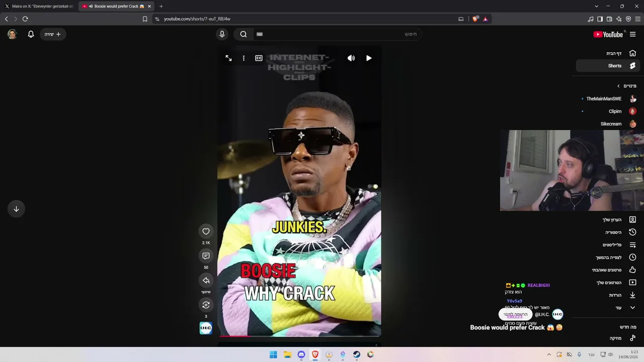The height and width of the screenshot is (362, 644).
Task: Open Steam from the taskbar
Action: point(357,354)
